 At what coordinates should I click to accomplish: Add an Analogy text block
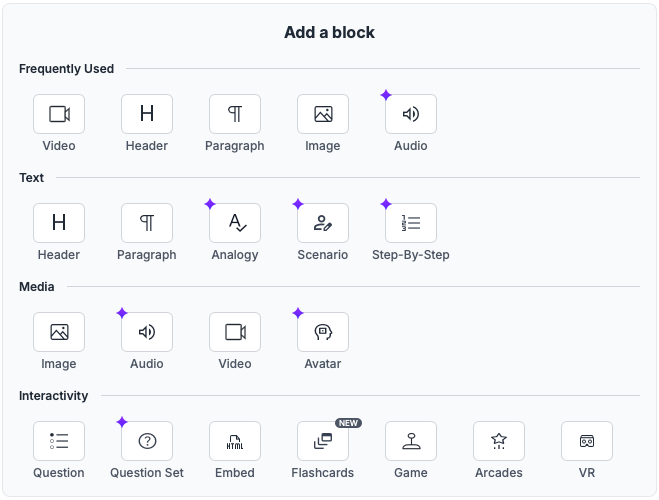tap(235, 223)
